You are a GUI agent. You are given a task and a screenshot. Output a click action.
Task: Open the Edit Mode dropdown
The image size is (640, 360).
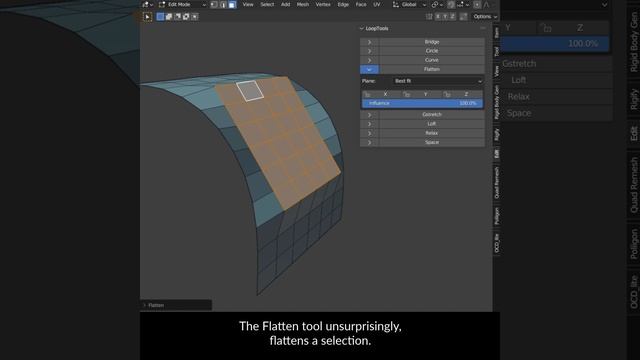click(182, 4)
